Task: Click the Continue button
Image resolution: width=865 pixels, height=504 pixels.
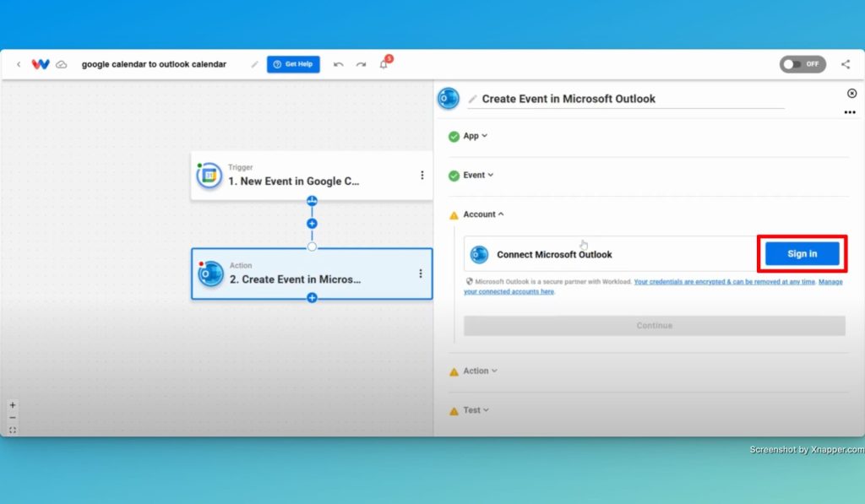Action: 655,325
